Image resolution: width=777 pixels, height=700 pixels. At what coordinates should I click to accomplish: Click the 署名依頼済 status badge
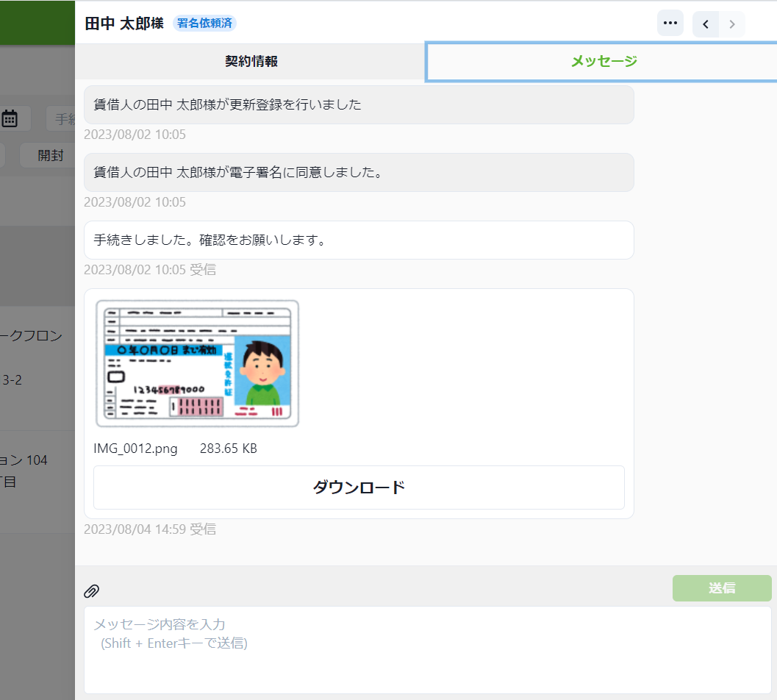[204, 24]
